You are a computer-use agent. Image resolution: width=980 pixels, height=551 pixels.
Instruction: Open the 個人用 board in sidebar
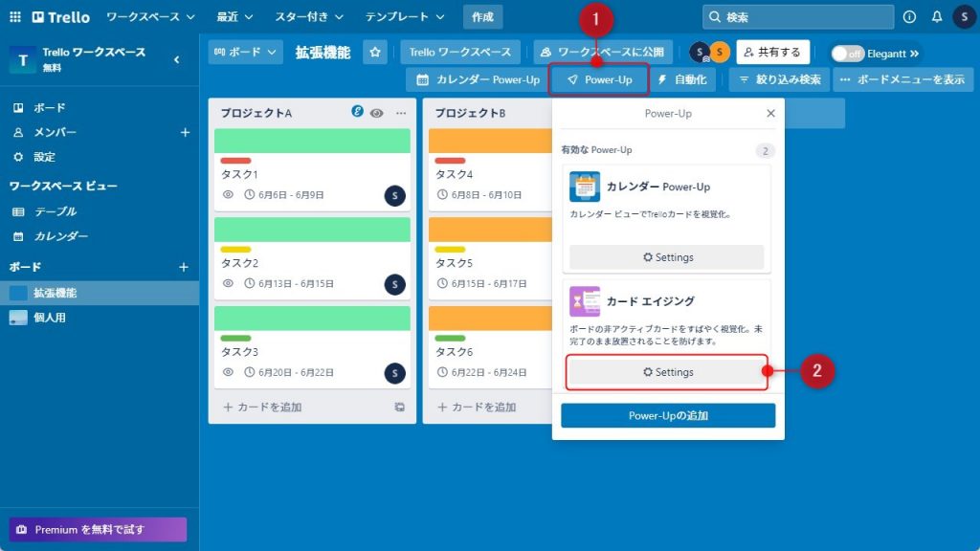click(100, 318)
